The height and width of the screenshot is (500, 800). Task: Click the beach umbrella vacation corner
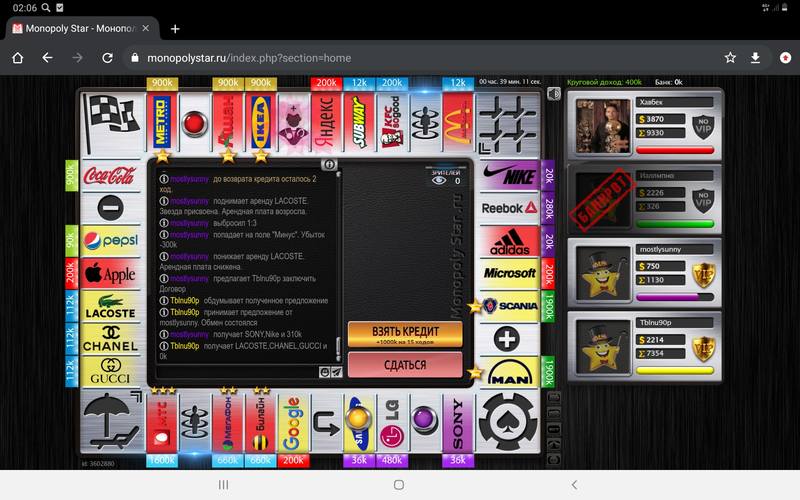point(112,421)
